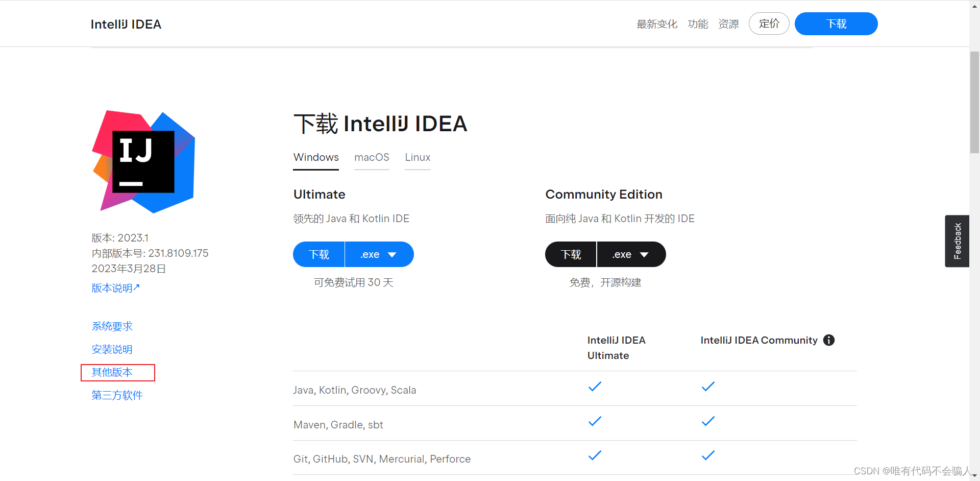
Task: Click the blue 下载 button in header
Action: (836, 23)
